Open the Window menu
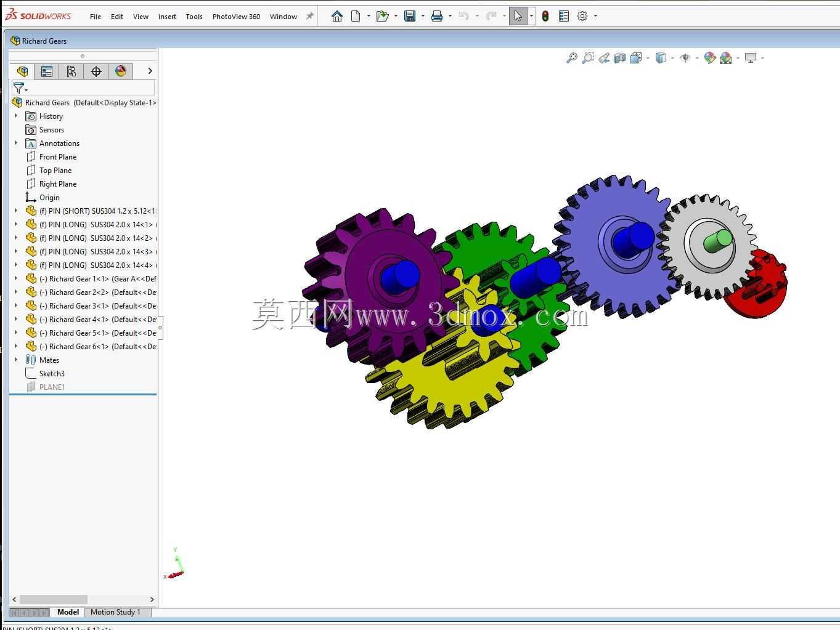This screenshot has height=630, width=840. click(283, 17)
